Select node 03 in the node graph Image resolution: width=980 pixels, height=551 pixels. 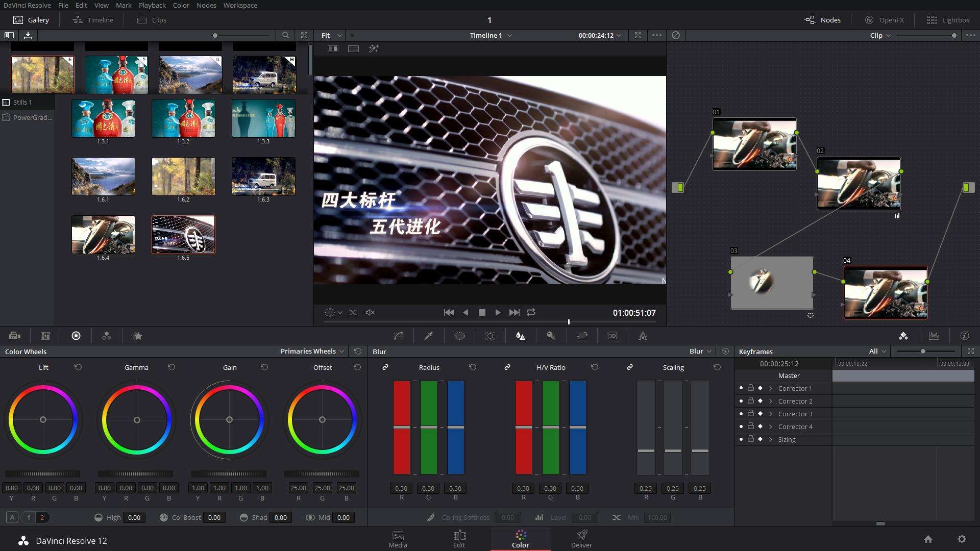772,283
